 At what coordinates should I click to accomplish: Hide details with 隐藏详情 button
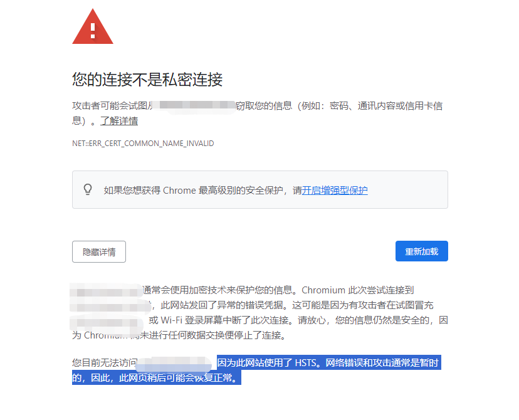point(99,252)
